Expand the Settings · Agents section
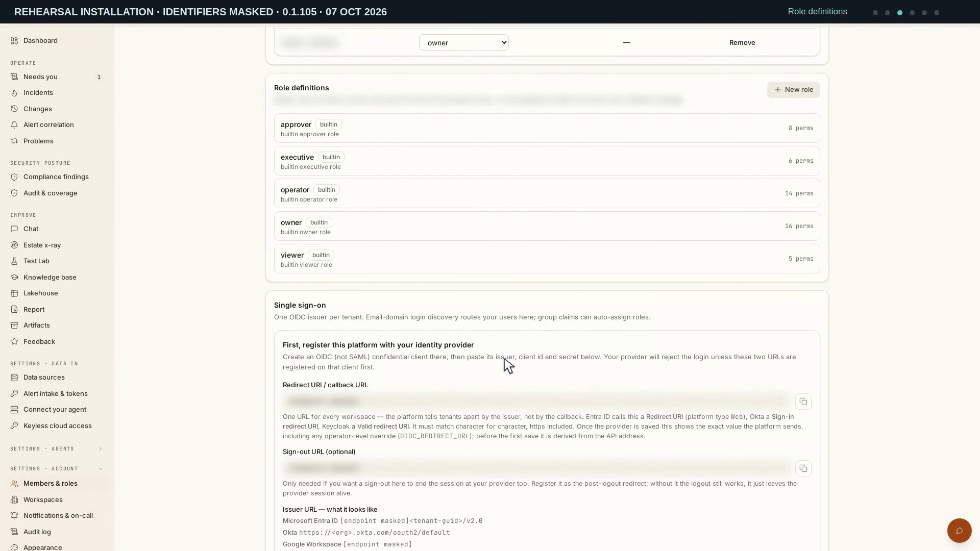The image size is (980, 551). pos(57,449)
